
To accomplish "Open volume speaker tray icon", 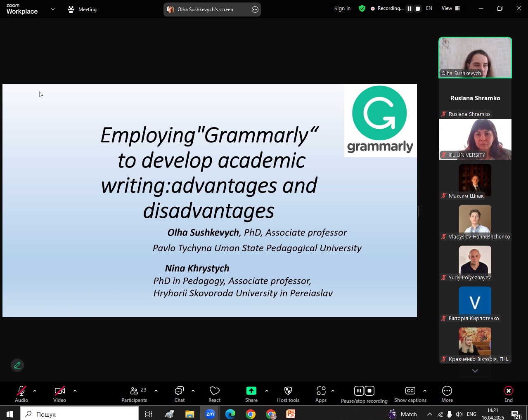I will [x=459, y=414].
